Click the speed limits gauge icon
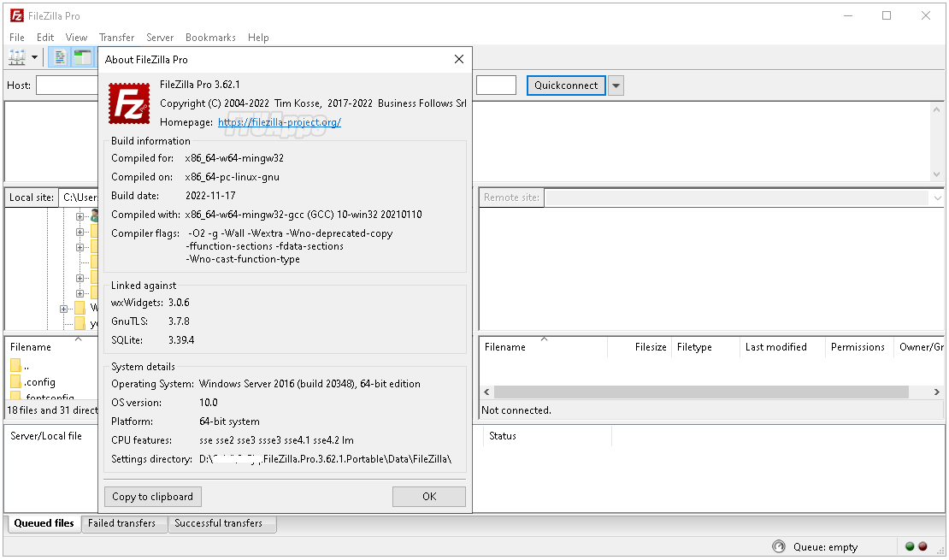Screen dimensions: 949x560 coord(778,546)
